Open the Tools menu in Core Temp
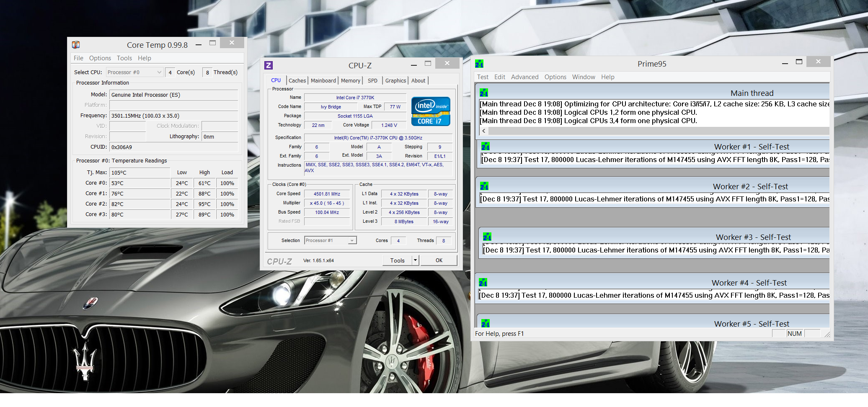The height and width of the screenshot is (407, 868). click(124, 58)
